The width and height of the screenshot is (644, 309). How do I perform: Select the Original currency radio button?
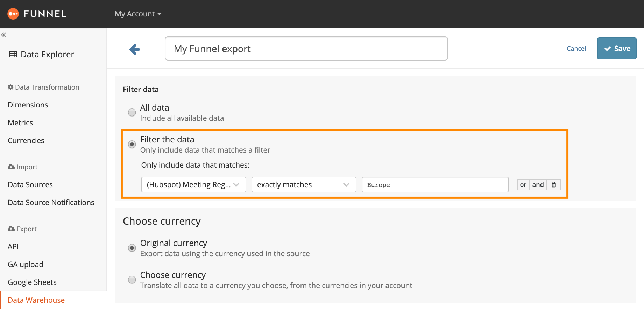pyautogui.click(x=132, y=248)
